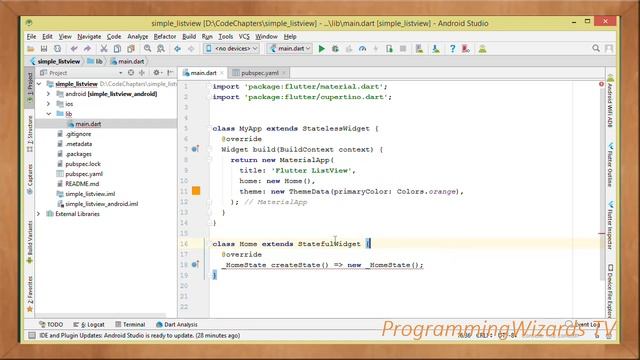Click the Open folder toolbar icon
The image size is (640, 360).
(31, 49)
